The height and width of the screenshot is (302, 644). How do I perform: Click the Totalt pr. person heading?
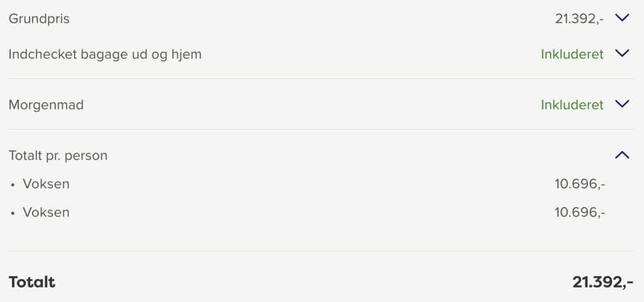pos(58,155)
